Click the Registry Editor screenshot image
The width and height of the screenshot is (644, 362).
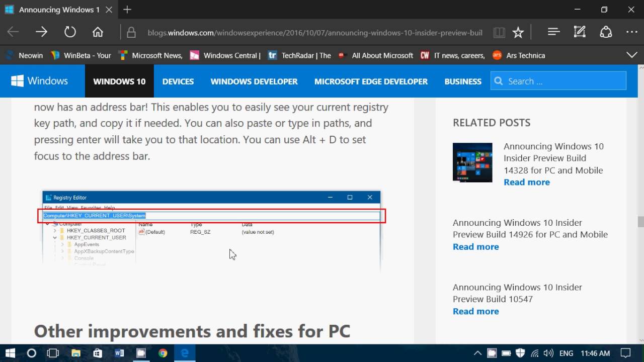[x=211, y=231]
